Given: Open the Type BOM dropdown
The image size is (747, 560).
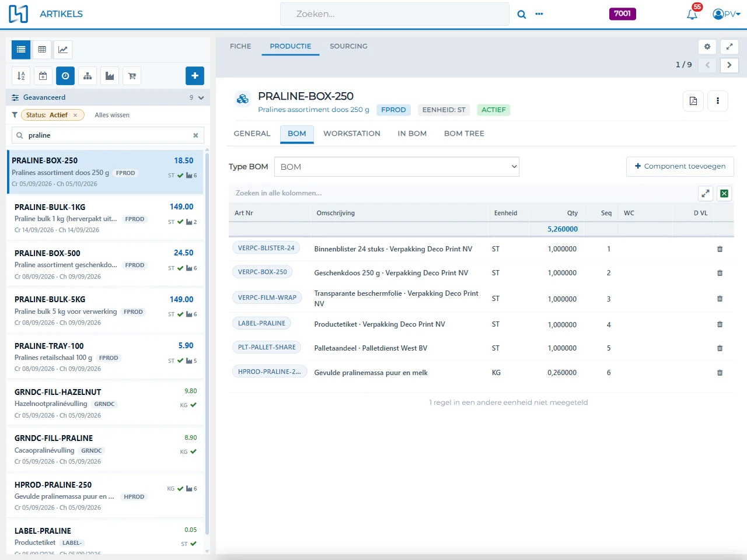Looking at the screenshot, I should point(396,167).
